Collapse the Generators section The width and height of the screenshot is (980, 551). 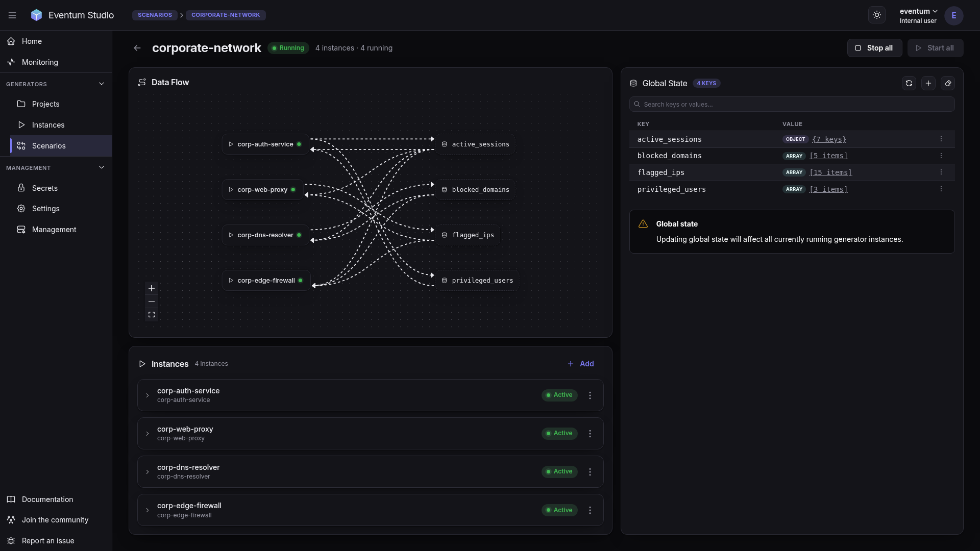point(102,84)
